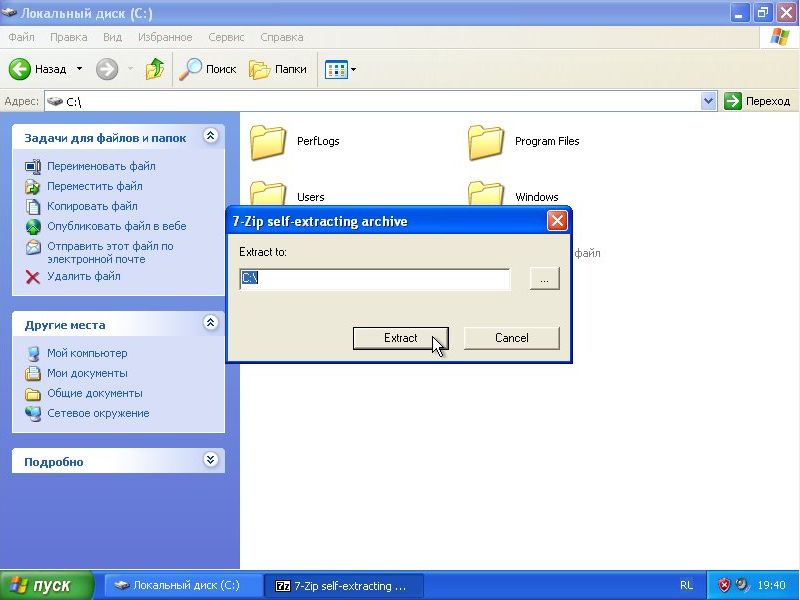800x600 pixels.
Task: Click Отправить этот файл по электронной почте
Action: [110, 253]
